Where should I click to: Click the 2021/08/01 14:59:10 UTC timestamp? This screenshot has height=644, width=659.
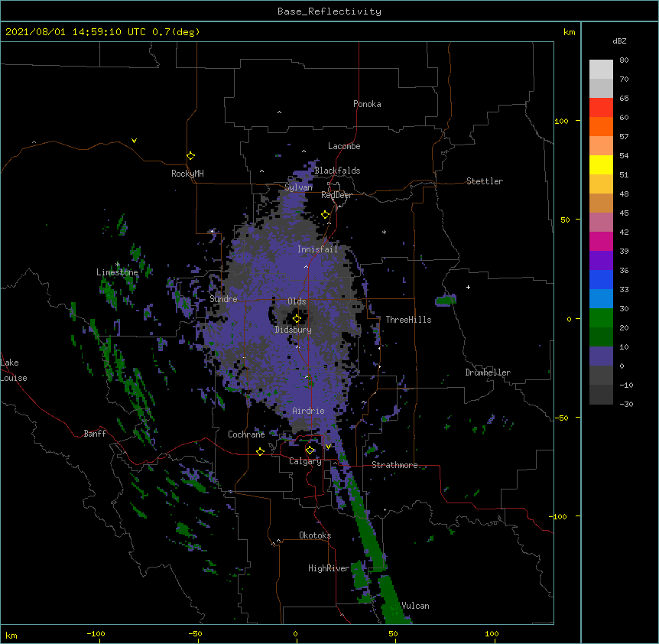(76, 32)
